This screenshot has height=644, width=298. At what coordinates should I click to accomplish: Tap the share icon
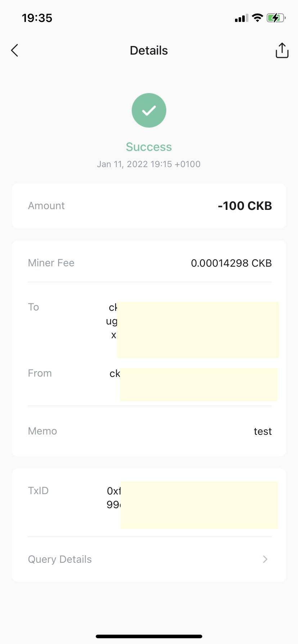282,50
